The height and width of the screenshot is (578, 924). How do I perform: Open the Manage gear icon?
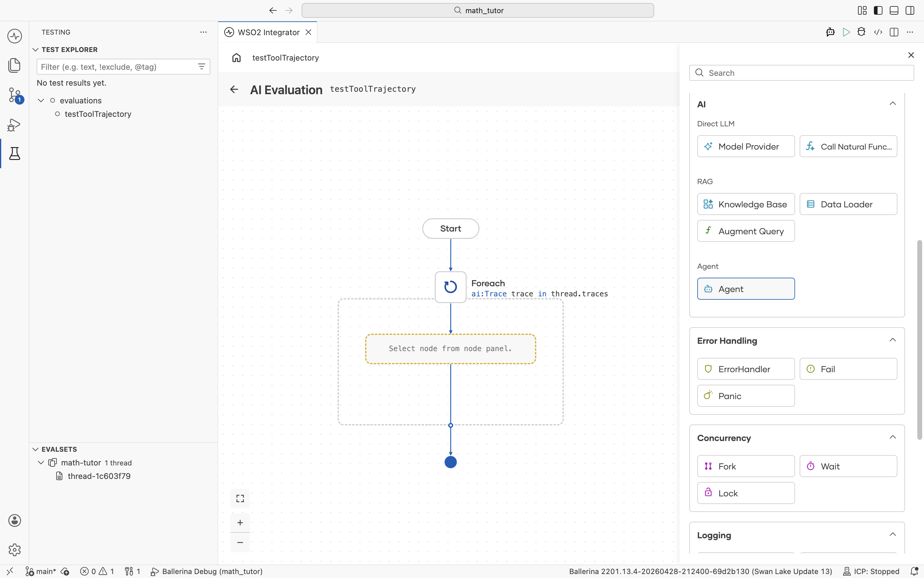coord(14,550)
